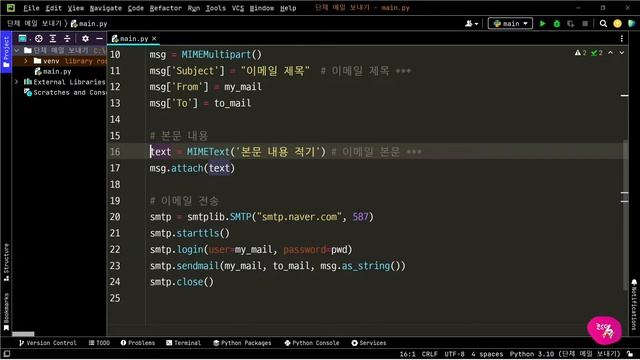Open the Navigate menu
Viewport: 640px width, 360px height.
pos(106,8)
